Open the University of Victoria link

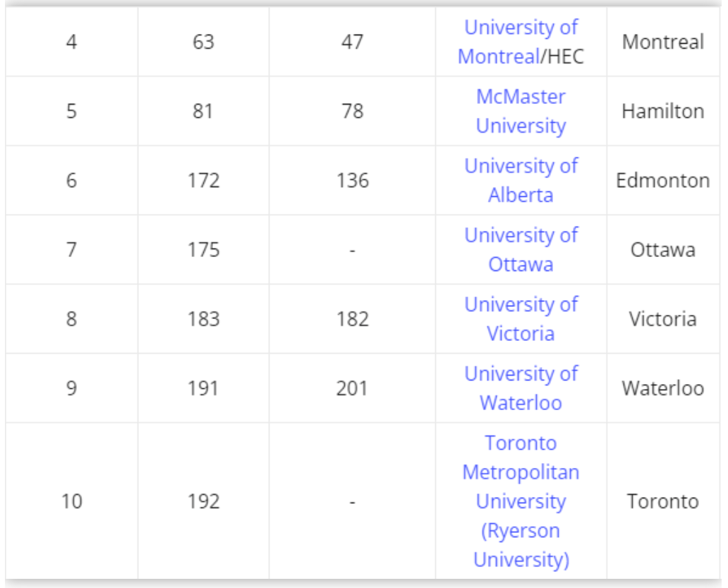coord(521,318)
